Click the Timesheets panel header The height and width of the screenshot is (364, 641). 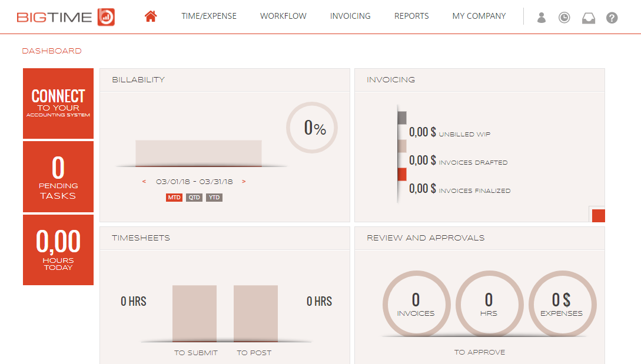tap(225, 238)
